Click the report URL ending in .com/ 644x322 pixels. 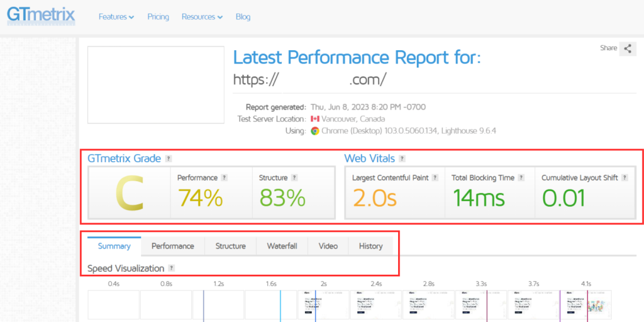[309, 79]
